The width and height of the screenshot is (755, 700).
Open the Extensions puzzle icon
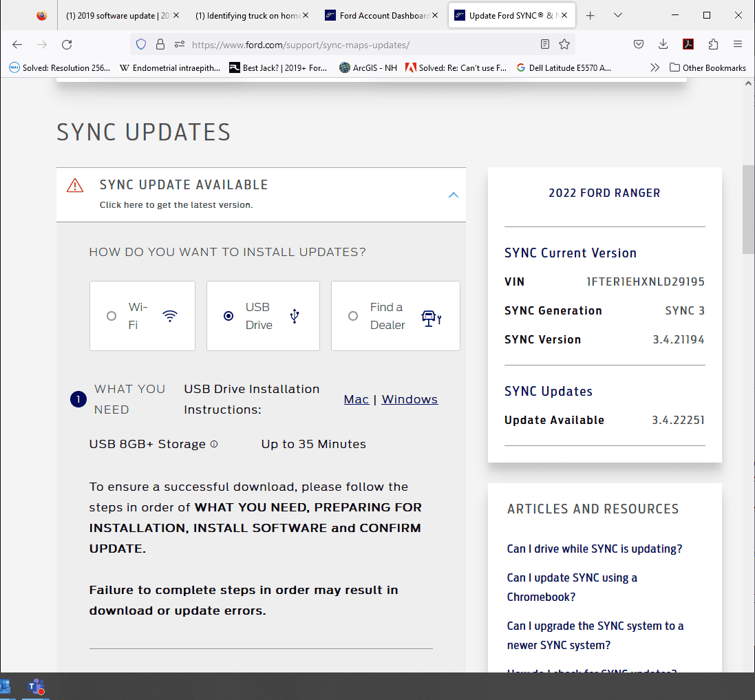[713, 44]
